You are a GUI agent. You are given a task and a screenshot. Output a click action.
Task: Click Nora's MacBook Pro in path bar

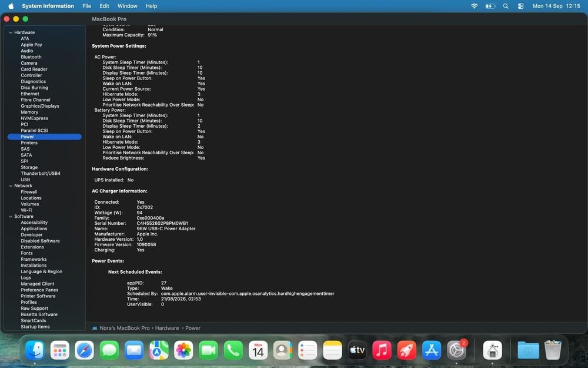[x=125, y=328]
